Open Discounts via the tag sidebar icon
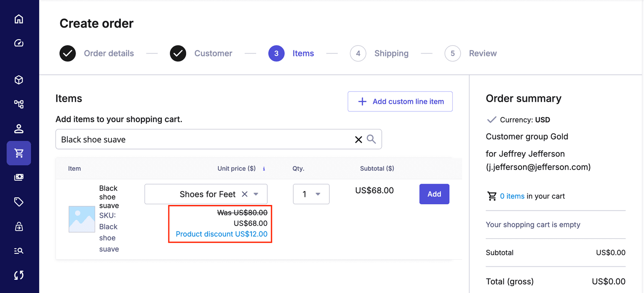 click(x=19, y=202)
